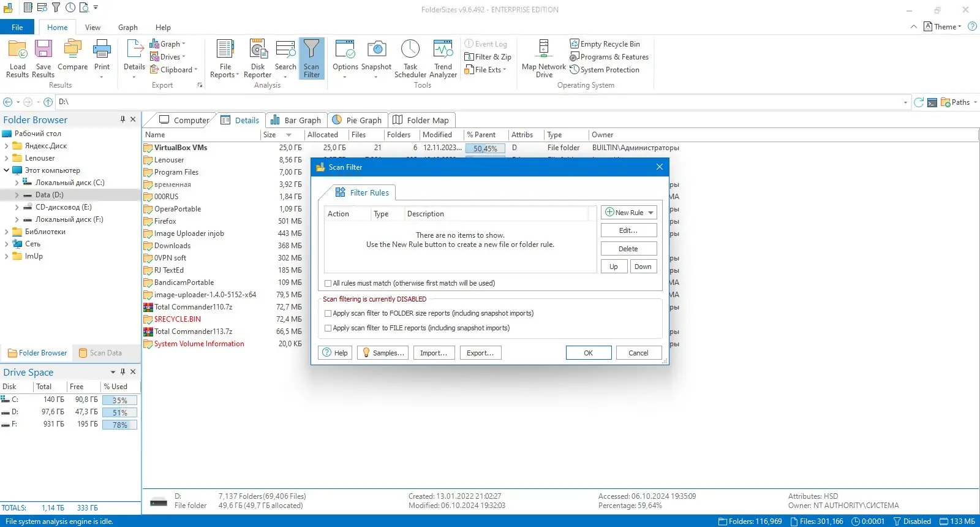The image size is (980, 527).
Task: Close the Drive Space panel
Action: (133, 372)
